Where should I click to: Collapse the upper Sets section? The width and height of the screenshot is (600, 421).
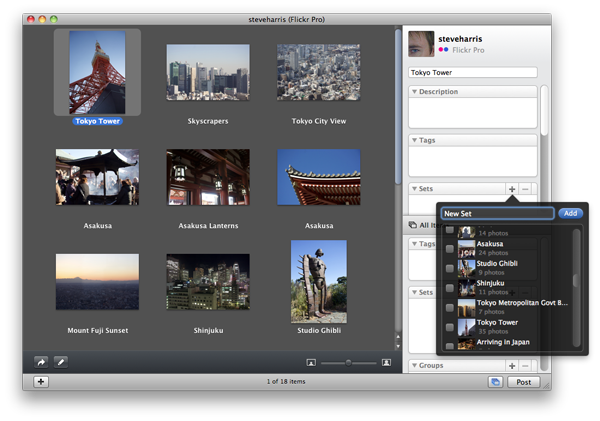[414, 189]
